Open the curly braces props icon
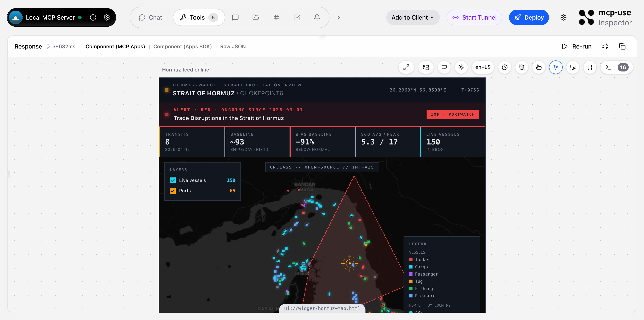The height and width of the screenshot is (320, 644). tap(590, 67)
